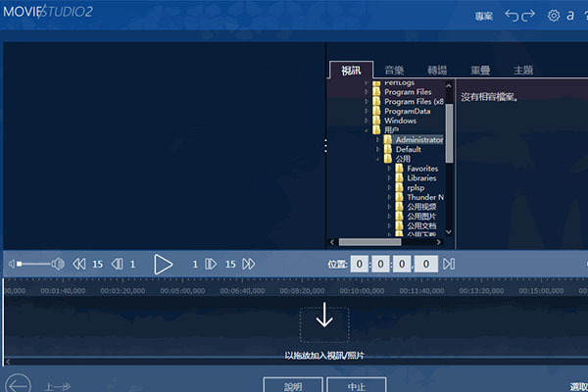588x392 pixels.
Task: Go back with 上一步 arrow button
Action: (18, 384)
